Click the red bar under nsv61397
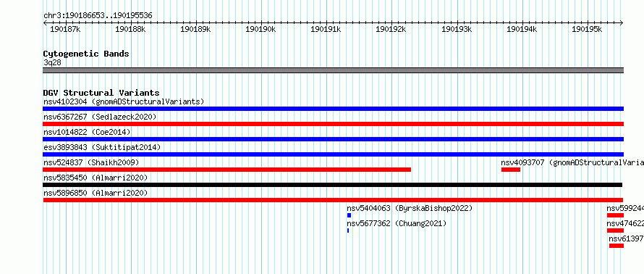Viewport: 644px width, 274px height. point(617,246)
